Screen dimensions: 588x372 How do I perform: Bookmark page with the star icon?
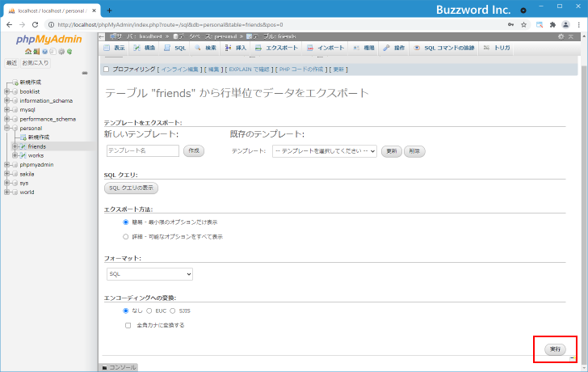point(524,25)
